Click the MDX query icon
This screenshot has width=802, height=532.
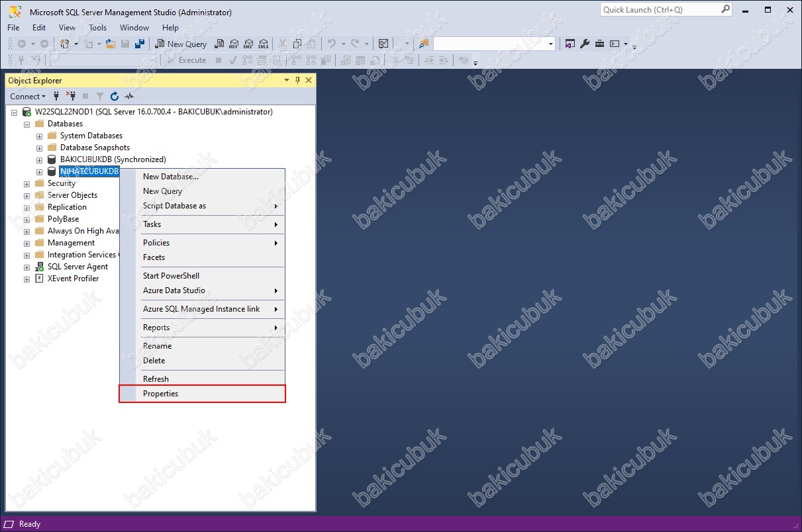click(x=234, y=44)
